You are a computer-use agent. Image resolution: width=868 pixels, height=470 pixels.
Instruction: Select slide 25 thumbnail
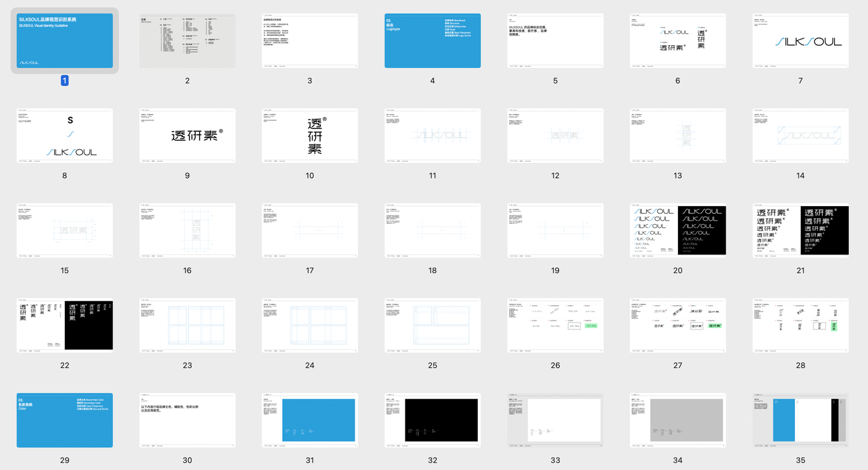click(x=433, y=325)
